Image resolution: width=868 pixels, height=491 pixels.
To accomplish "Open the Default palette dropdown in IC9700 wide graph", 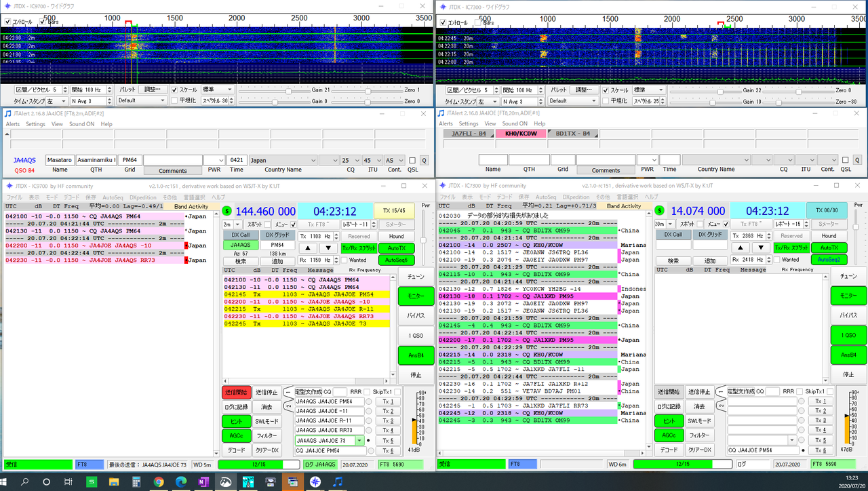I will (141, 101).
